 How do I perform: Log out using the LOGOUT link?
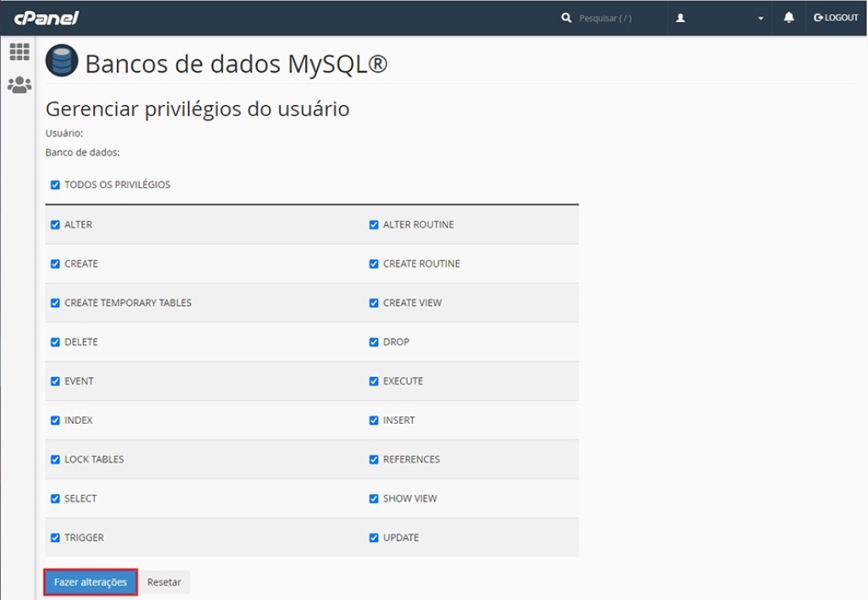click(x=835, y=18)
